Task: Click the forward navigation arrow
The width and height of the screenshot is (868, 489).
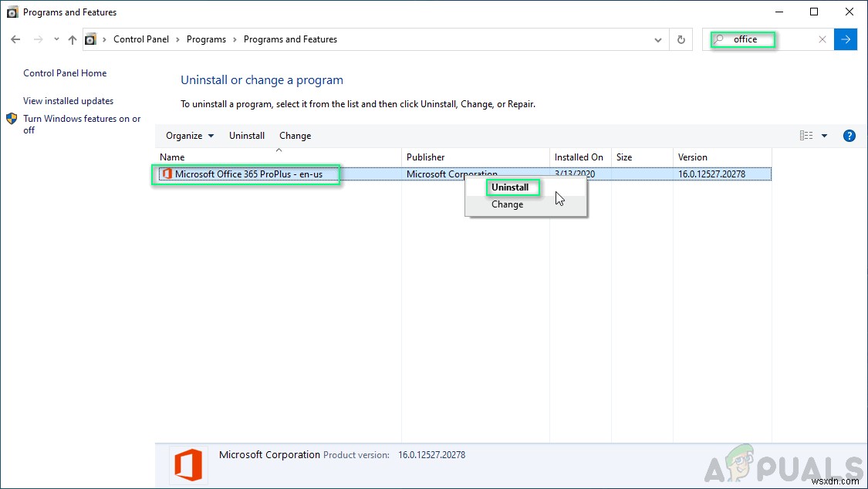Action: 38,39
